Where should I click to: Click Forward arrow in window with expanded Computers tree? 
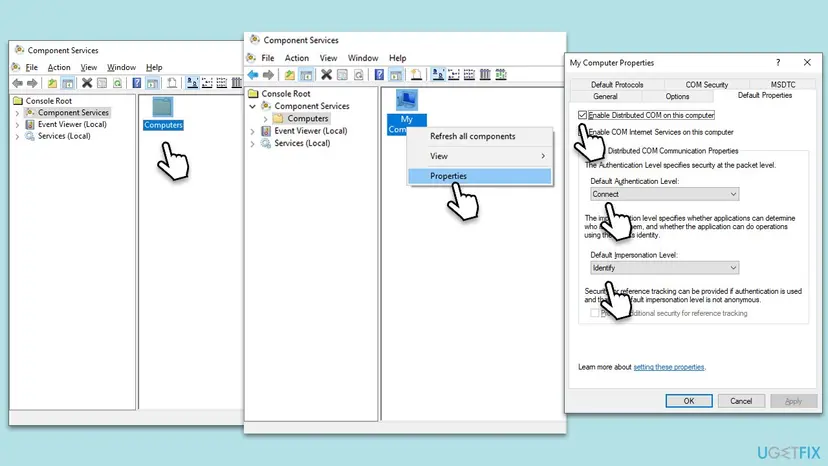(268, 74)
